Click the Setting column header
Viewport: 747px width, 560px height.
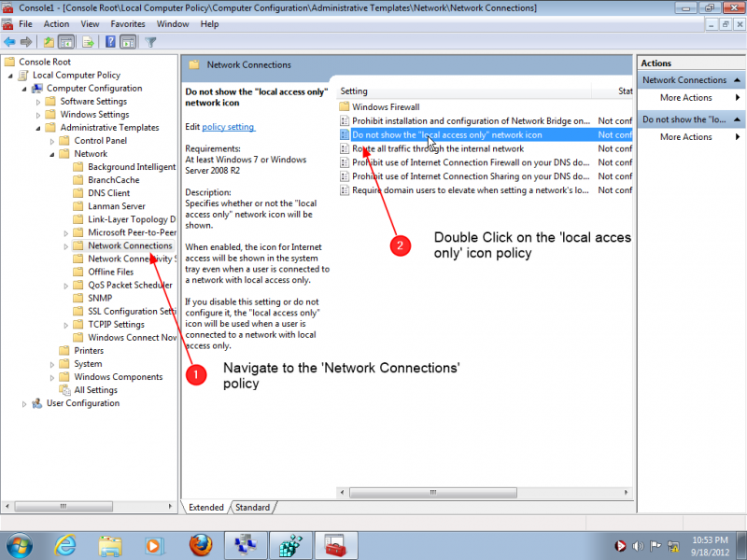pyautogui.click(x=464, y=91)
